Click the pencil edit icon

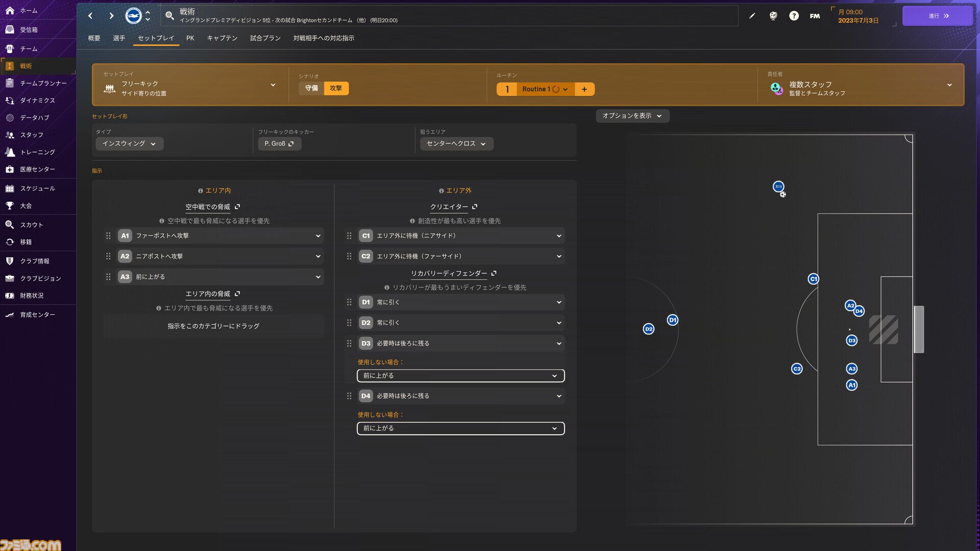pyautogui.click(x=752, y=16)
